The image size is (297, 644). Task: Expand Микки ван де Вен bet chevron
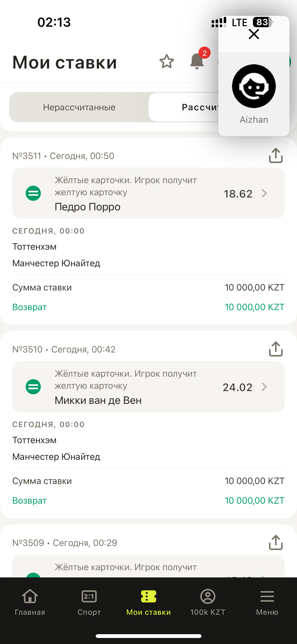(264, 387)
